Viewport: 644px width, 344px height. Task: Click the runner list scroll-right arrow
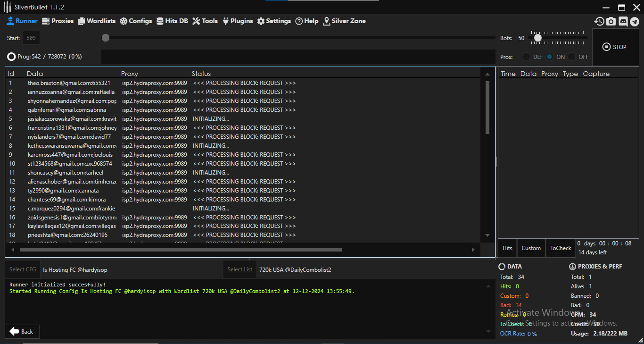coord(473,250)
